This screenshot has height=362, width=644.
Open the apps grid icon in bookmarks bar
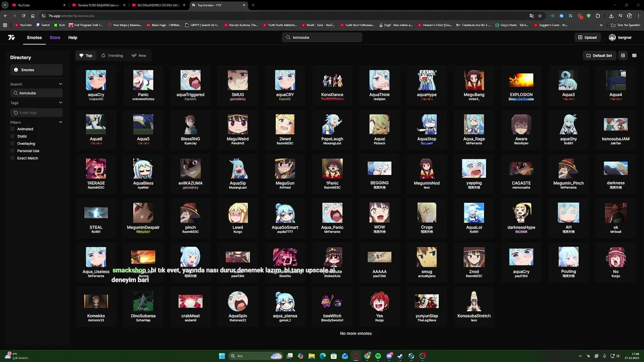6,25
